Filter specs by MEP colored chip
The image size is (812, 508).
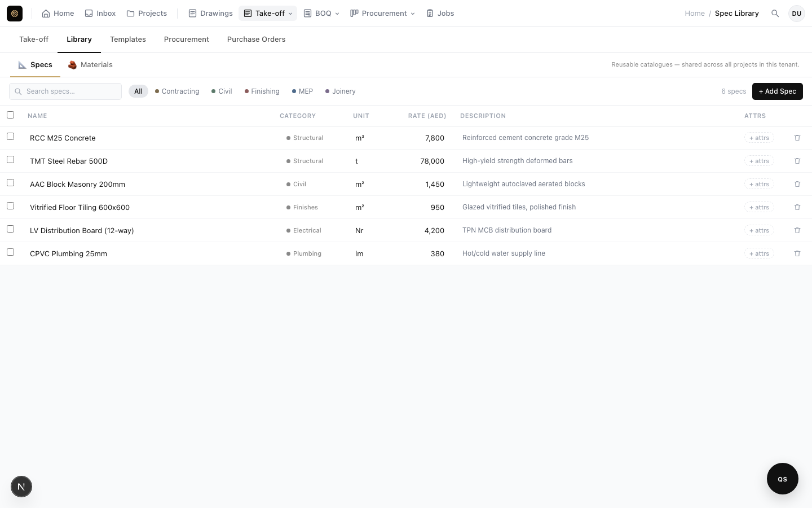(x=302, y=91)
